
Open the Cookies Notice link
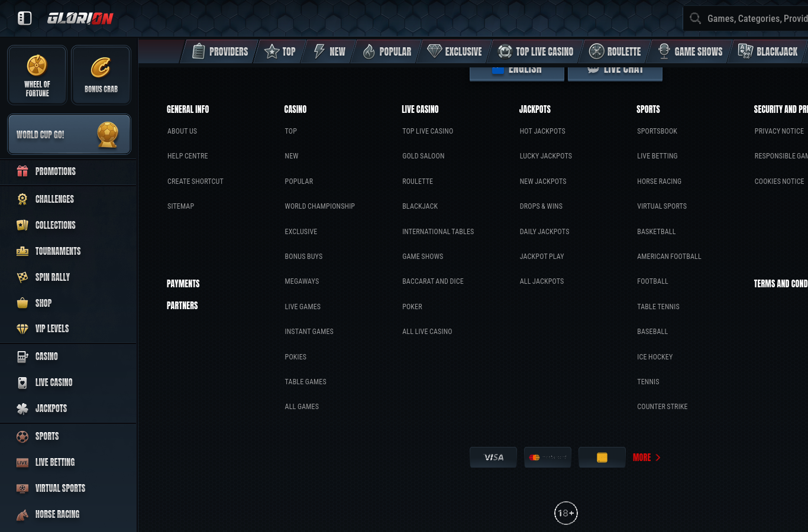(779, 181)
